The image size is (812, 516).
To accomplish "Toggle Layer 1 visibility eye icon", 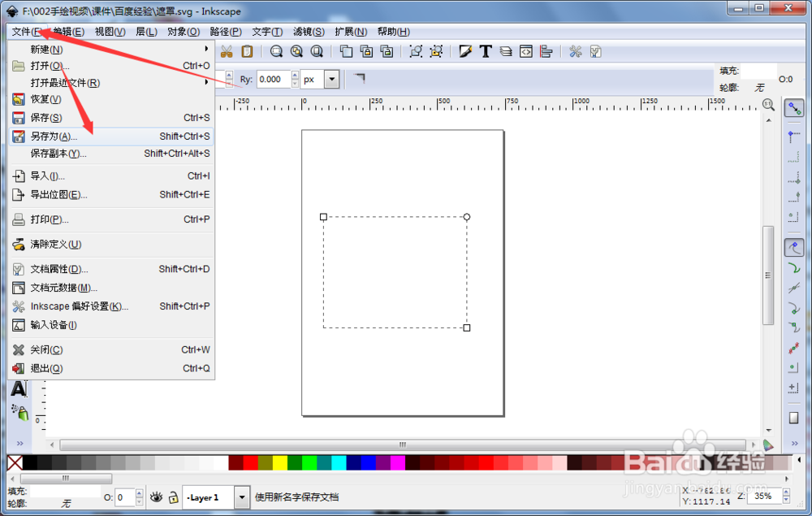I will tap(156, 497).
